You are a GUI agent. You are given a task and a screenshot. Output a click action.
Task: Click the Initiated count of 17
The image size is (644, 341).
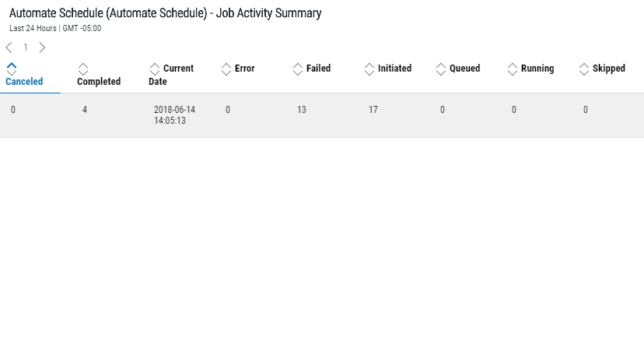click(373, 110)
